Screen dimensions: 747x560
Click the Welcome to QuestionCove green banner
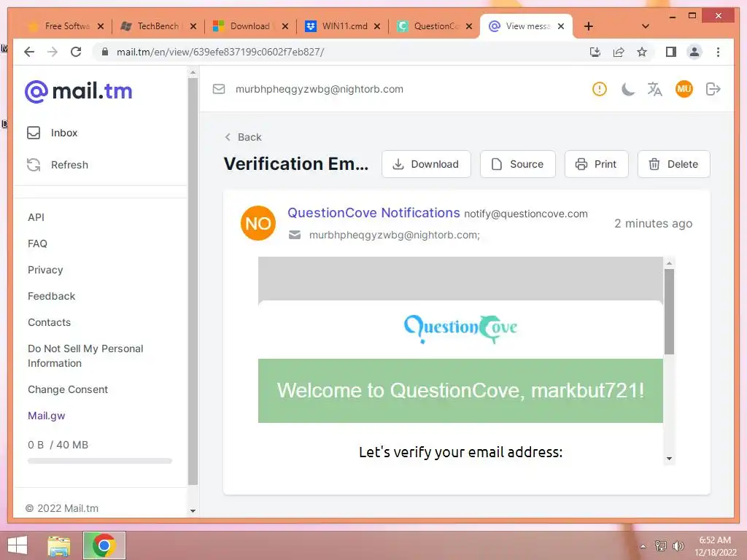460,391
